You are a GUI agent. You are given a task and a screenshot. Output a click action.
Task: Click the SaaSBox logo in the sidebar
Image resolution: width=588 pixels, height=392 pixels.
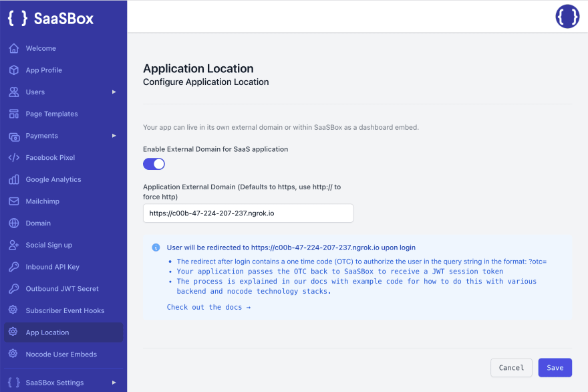tap(51, 18)
